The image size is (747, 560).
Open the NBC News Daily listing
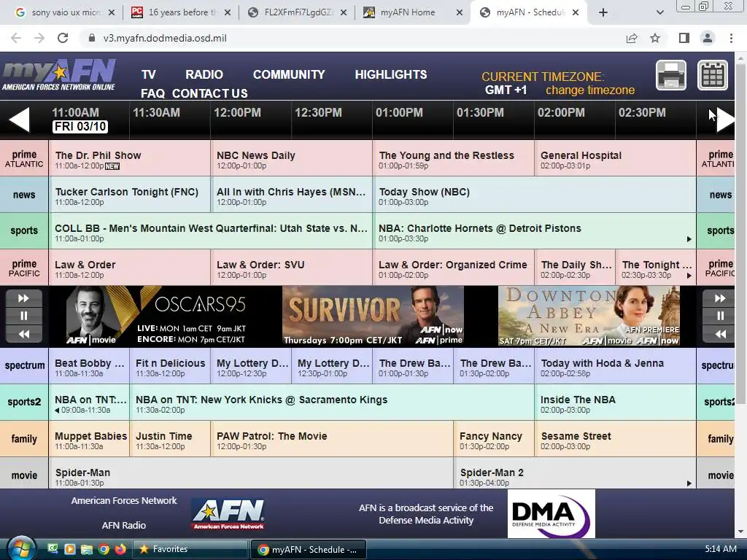(x=292, y=158)
